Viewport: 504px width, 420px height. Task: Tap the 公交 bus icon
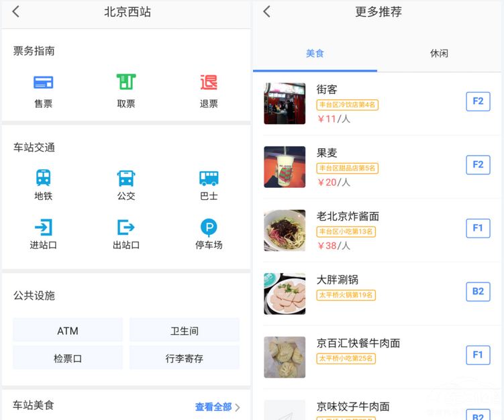pos(126,178)
